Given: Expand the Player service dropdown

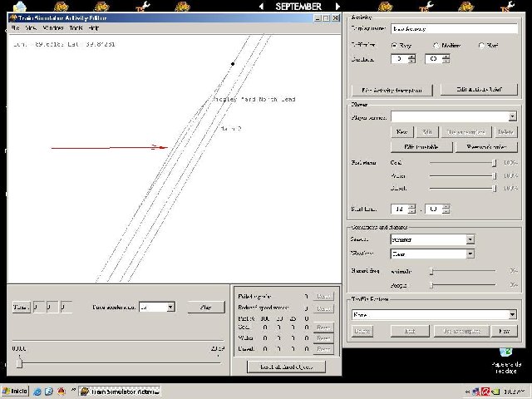Looking at the screenshot, I should pyautogui.click(x=512, y=117).
